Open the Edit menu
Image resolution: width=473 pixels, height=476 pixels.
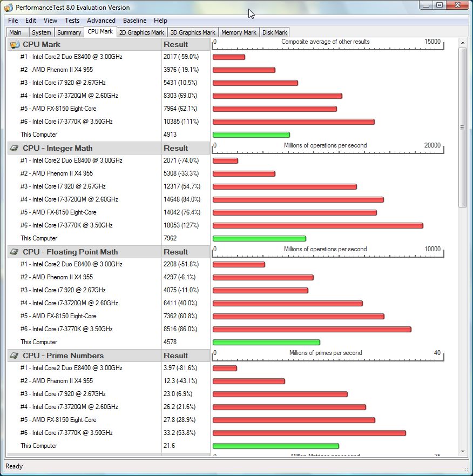(x=31, y=21)
